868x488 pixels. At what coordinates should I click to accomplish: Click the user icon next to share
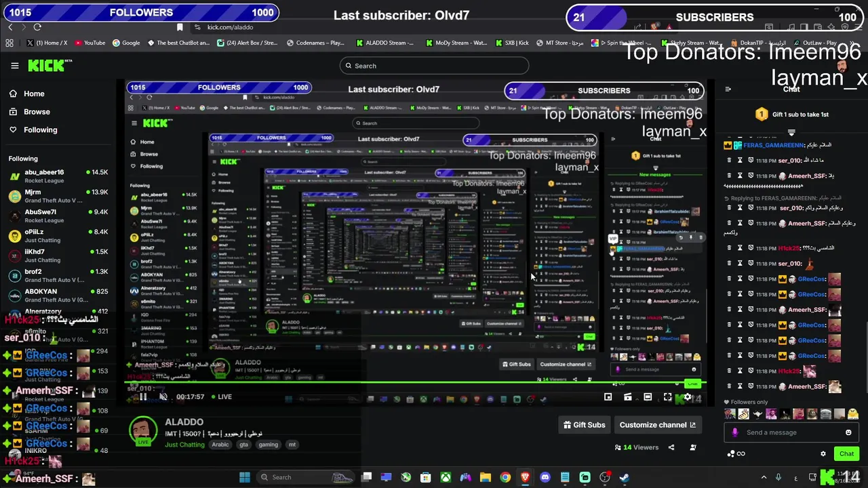(692, 447)
